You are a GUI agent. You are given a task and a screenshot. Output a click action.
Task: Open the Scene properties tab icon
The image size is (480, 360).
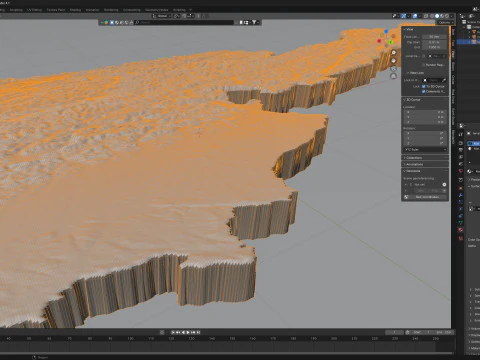pos(461,164)
